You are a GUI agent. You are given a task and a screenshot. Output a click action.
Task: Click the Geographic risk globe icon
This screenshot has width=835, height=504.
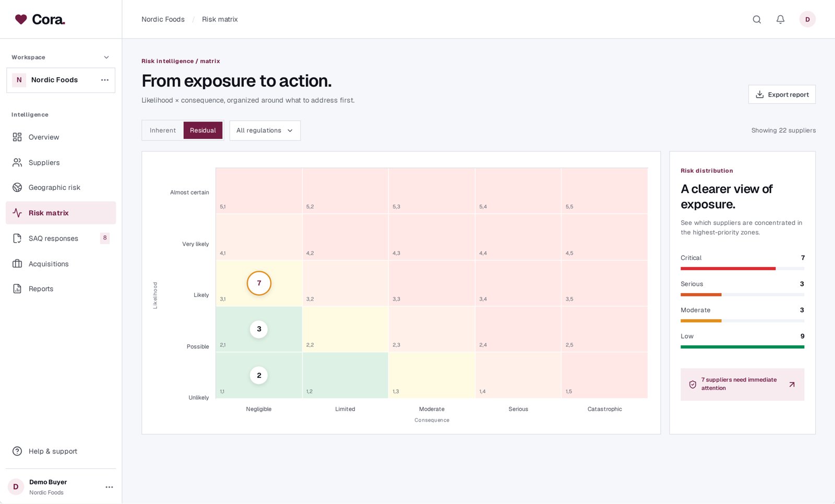pyautogui.click(x=17, y=187)
